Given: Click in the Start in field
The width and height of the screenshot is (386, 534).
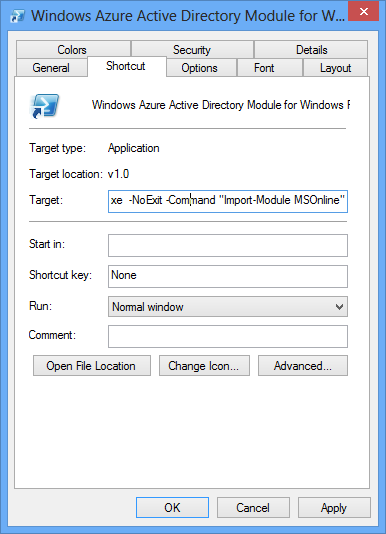Looking at the screenshot, I should click(x=228, y=245).
